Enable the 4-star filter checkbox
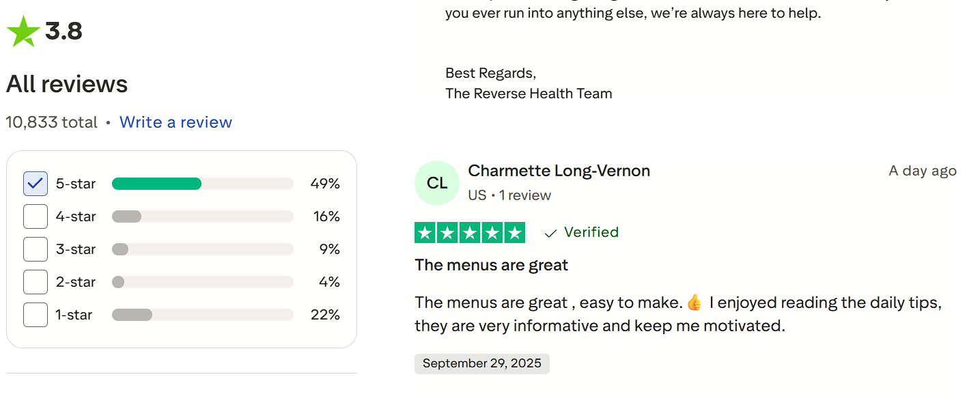 coord(36,216)
